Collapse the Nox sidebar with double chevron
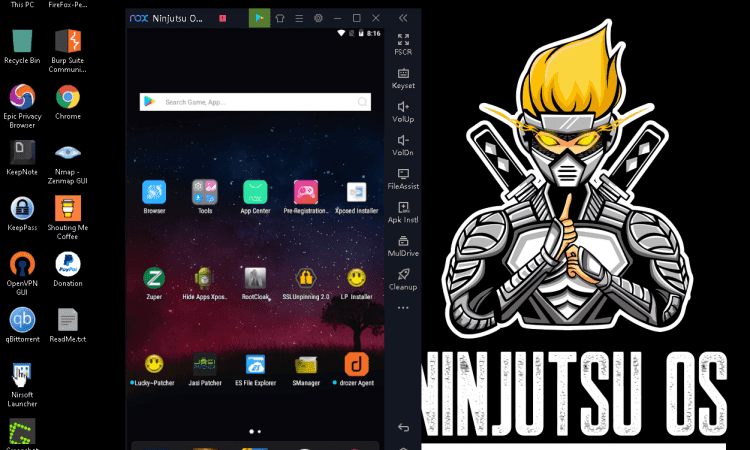The height and width of the screenshot is (450, 750). 403,18
